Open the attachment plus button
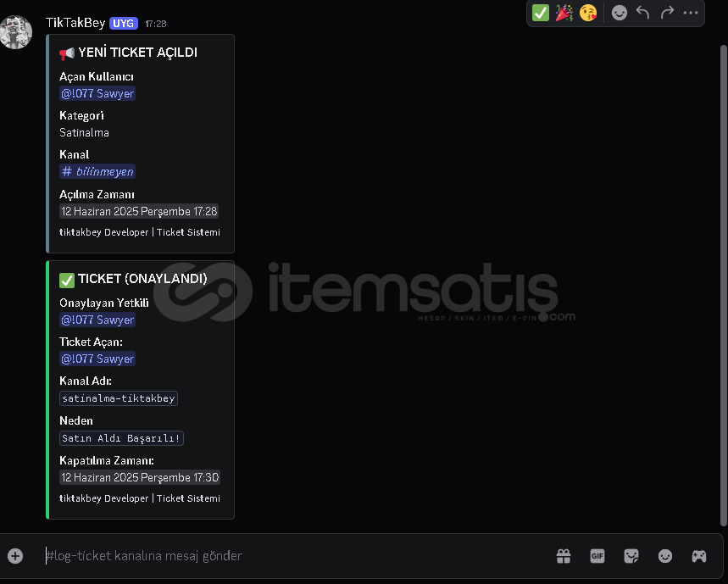The height and width of the screenshot is (584, 728). click(15, 556)
